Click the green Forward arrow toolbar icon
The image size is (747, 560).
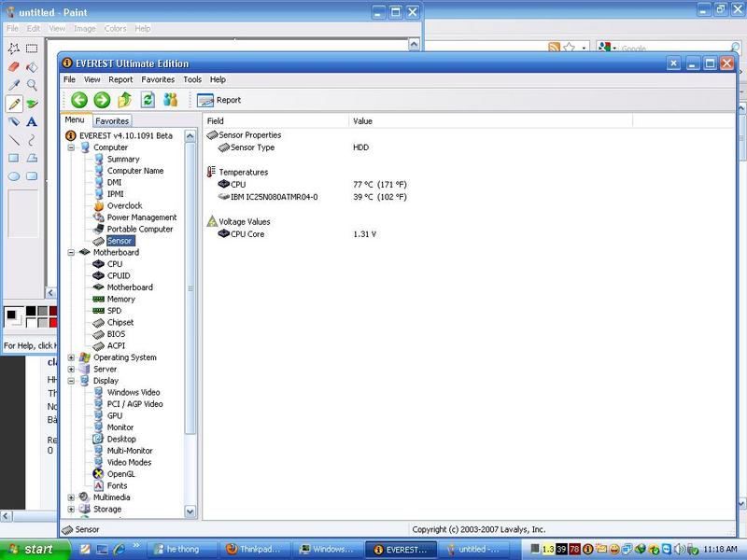coord(102,100)
